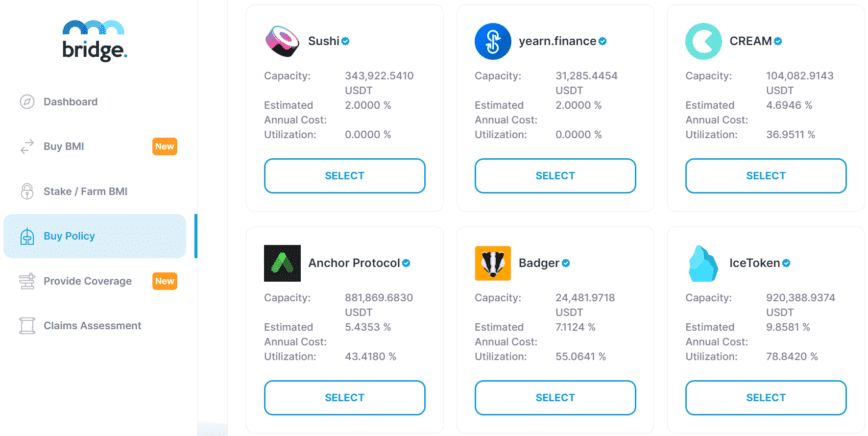Click the Badger logo
The height and width of the screenshot is (436, 868).
[493, 263]
